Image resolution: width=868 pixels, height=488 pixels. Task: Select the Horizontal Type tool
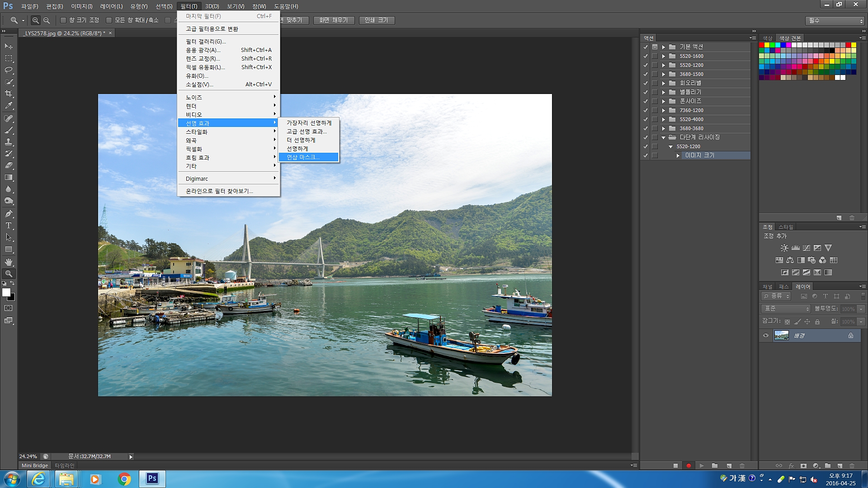click(x=9, y=225)
